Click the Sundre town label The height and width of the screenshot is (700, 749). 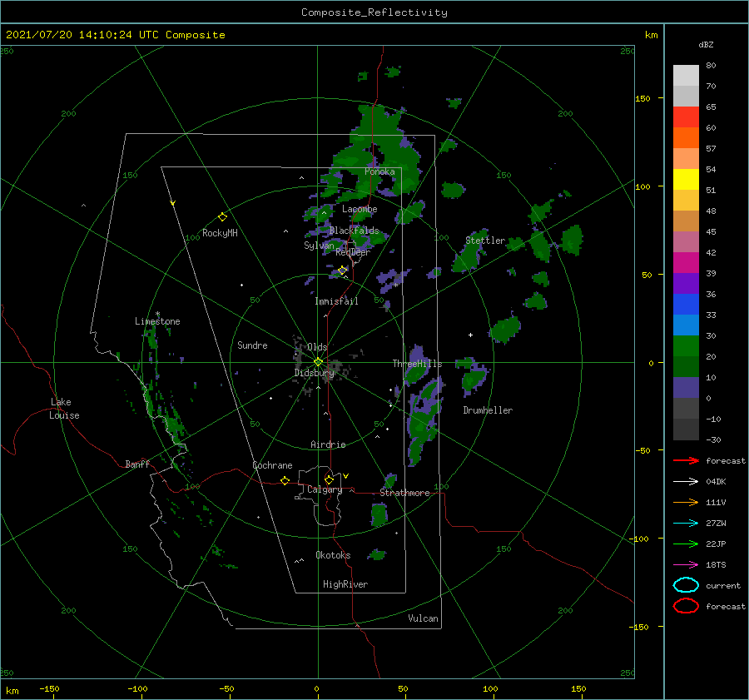[252, 345]
